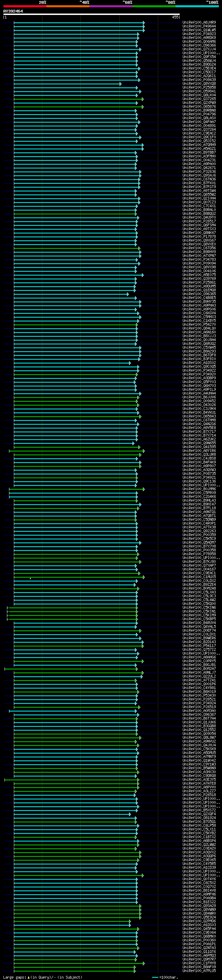Click the Large gaps legend text
Image resolution: width=222 pixels, height=980 pixels.
pos(43,977)
